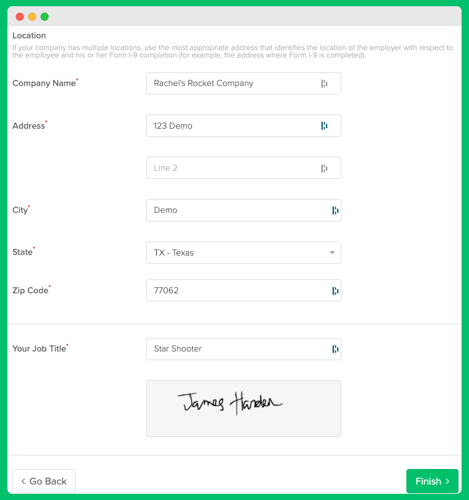This screenshot has width=469, height=500.
Task: Click the Go Back button
Action: [x=44, y=481]
